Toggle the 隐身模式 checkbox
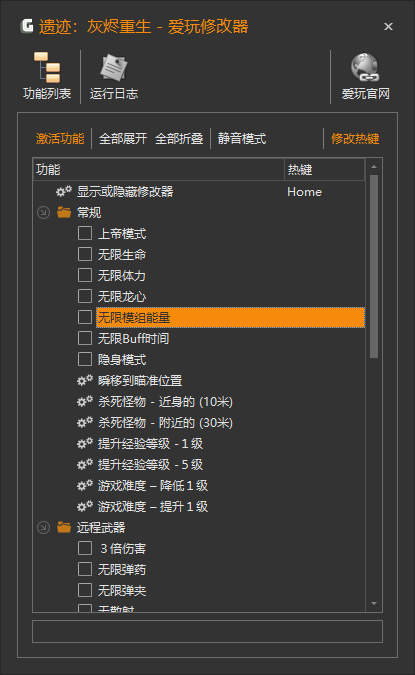 pyautogui.click(x=85, y=359)
